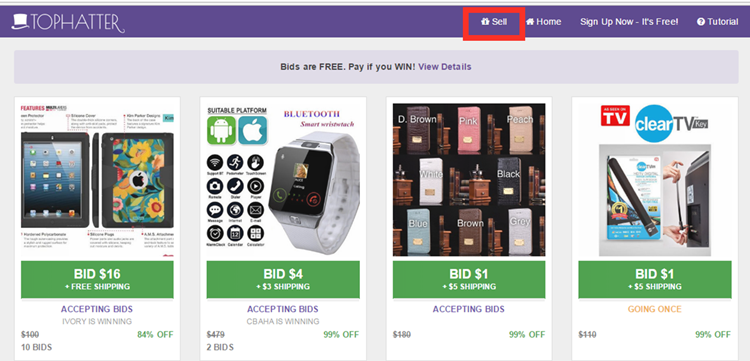Image resolution: width=750 pixels, height=361 pixels.
Task: Click the GOING ONCE status text
Action: point(654,309)
